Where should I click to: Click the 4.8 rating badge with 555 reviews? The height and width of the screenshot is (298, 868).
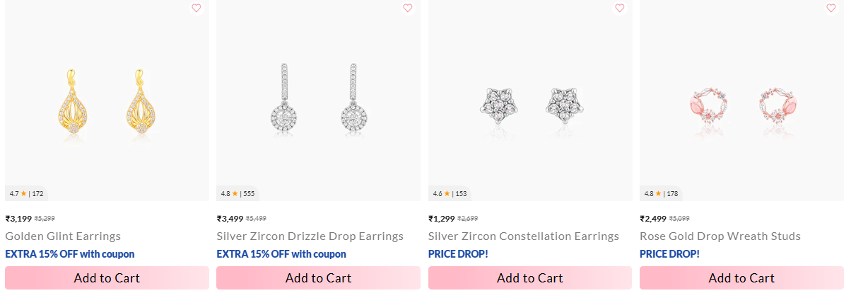tap(237, 193)
